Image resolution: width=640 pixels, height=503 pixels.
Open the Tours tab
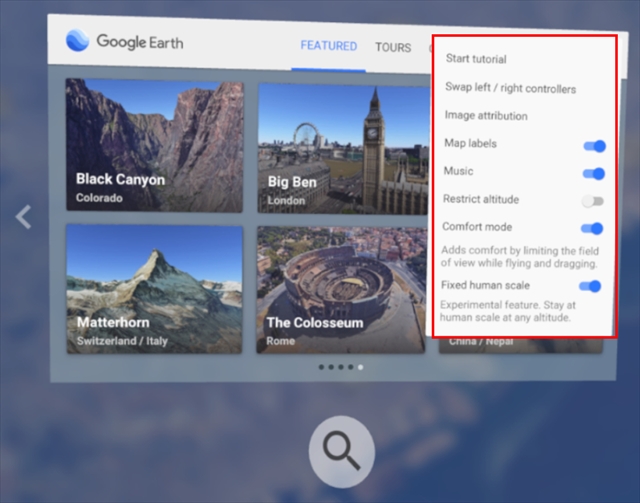click(x=393, y=47)
